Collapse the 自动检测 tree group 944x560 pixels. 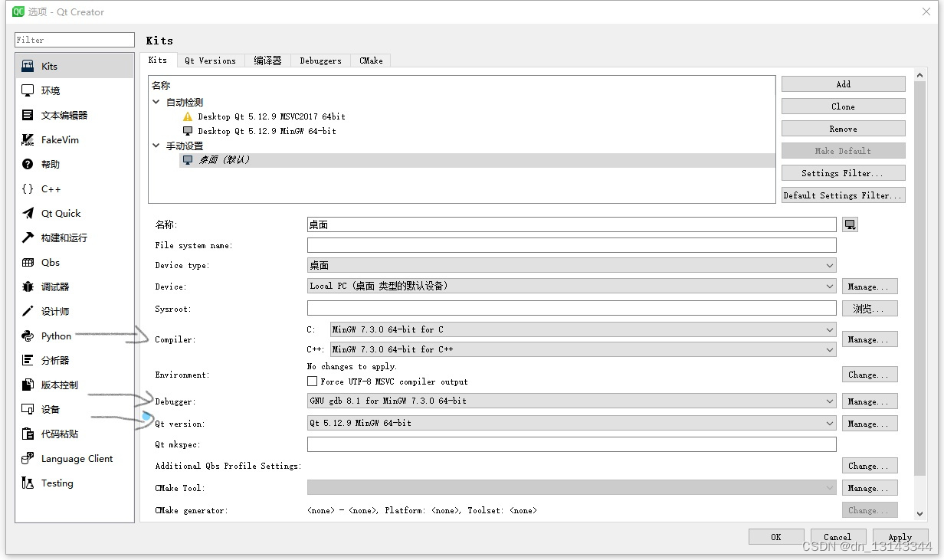156,102
